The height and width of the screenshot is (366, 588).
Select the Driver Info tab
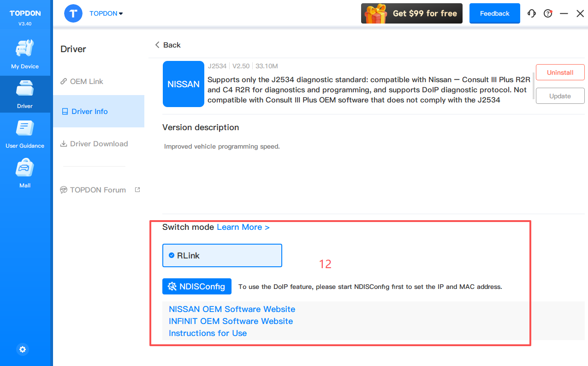pos(89,112)
